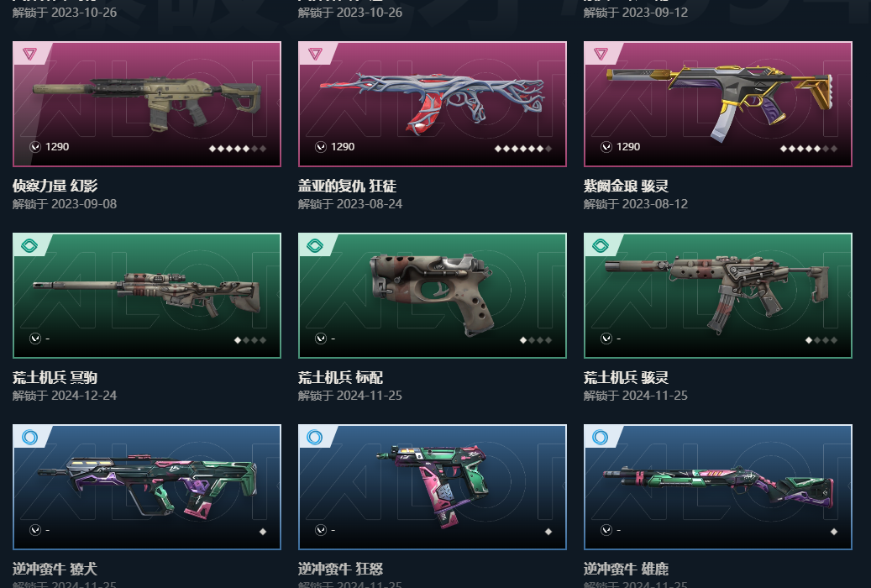Select the 紫阙金琅 骇灵 gold skin thumbnail
Screen dimensions: 871x588
click(x=717, y=104)
